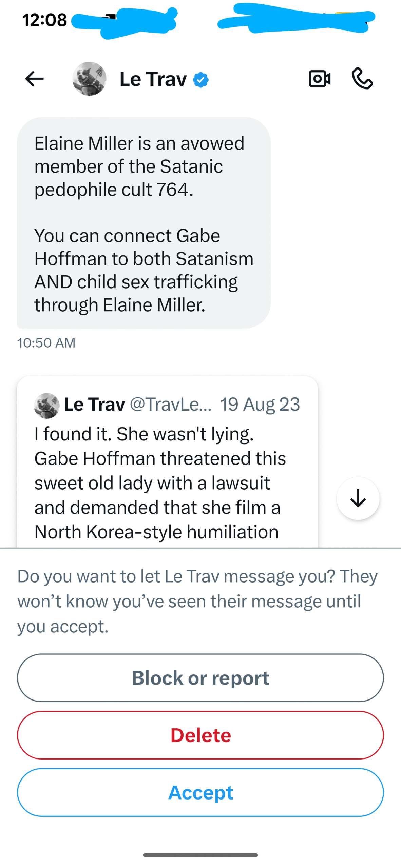
Task: Tap the message request prompt text
Action: click(197, 601)
